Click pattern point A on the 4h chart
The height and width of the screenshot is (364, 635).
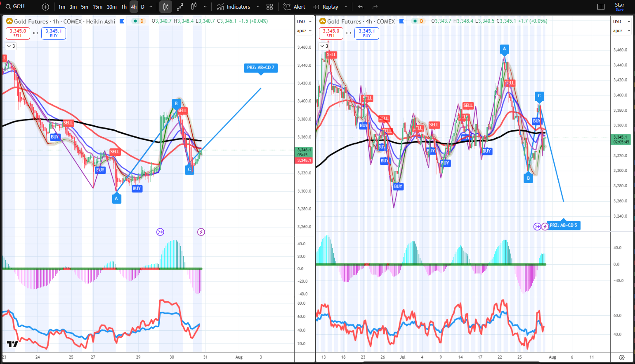pyautogui.click(x=504, y=49)
